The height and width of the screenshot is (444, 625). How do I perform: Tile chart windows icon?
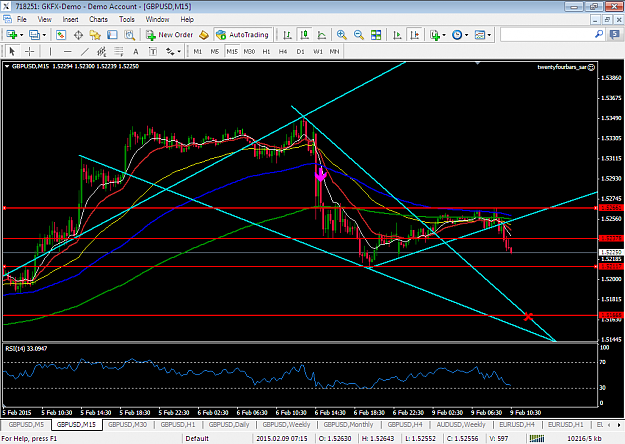(376, 35)
